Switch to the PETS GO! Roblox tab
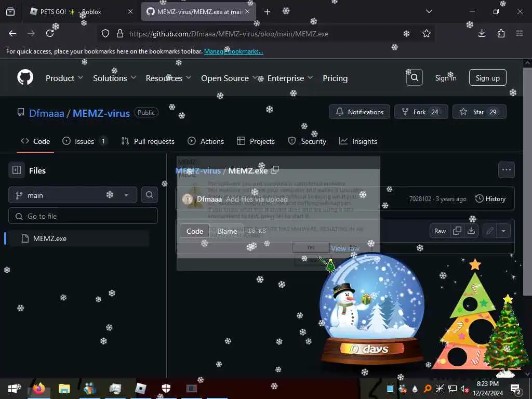The image size is (532, 399). coord(81,11)
